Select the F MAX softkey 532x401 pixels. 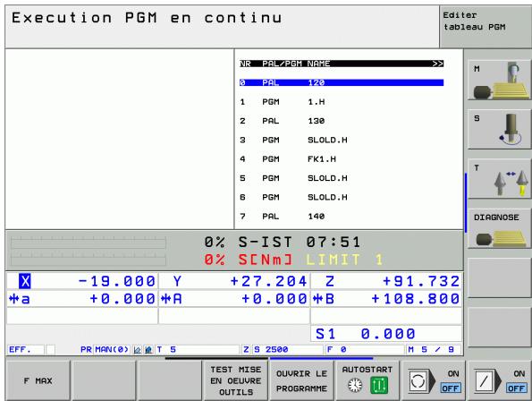click(38, 380)
